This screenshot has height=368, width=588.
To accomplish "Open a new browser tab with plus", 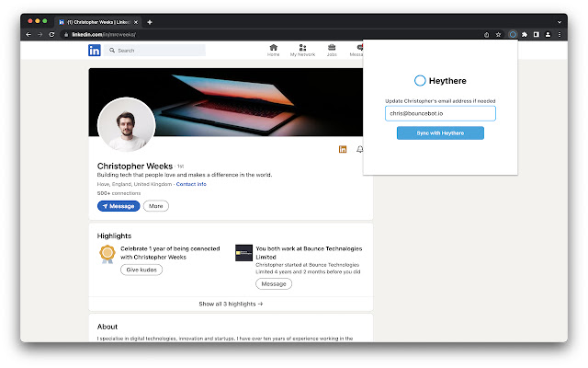I will tap(150, 22).
